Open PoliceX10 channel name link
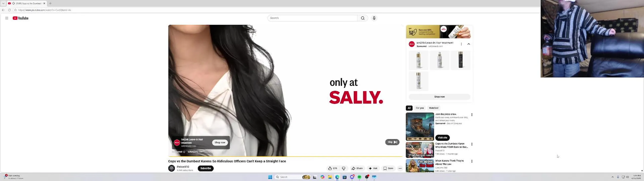The width and height of the screenshot is (644, 181). (183, 167)
